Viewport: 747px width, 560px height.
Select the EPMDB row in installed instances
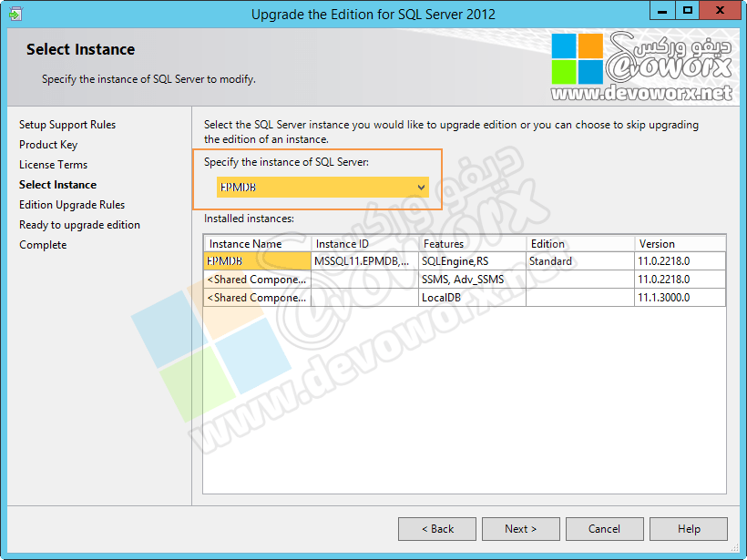click(255, 260)
